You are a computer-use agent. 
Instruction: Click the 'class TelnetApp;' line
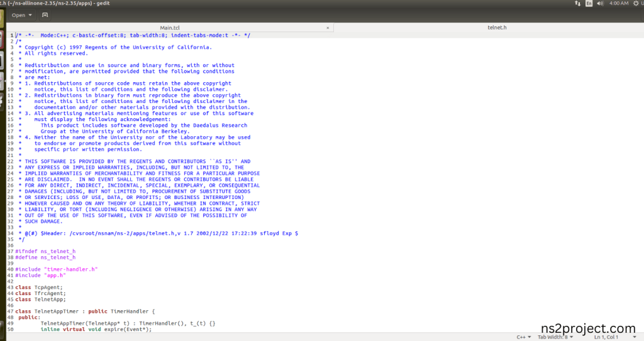coord(41,299)
